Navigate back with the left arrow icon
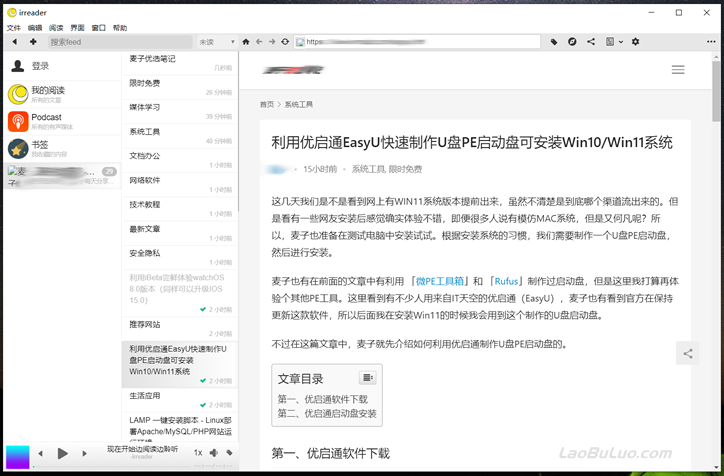This screenshot has height=476, width=724. [259, 42]
